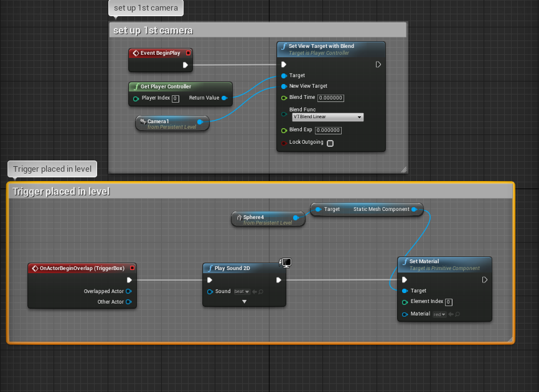Click the Overlapped Actor output pin
539x392 pixels.
128,291
